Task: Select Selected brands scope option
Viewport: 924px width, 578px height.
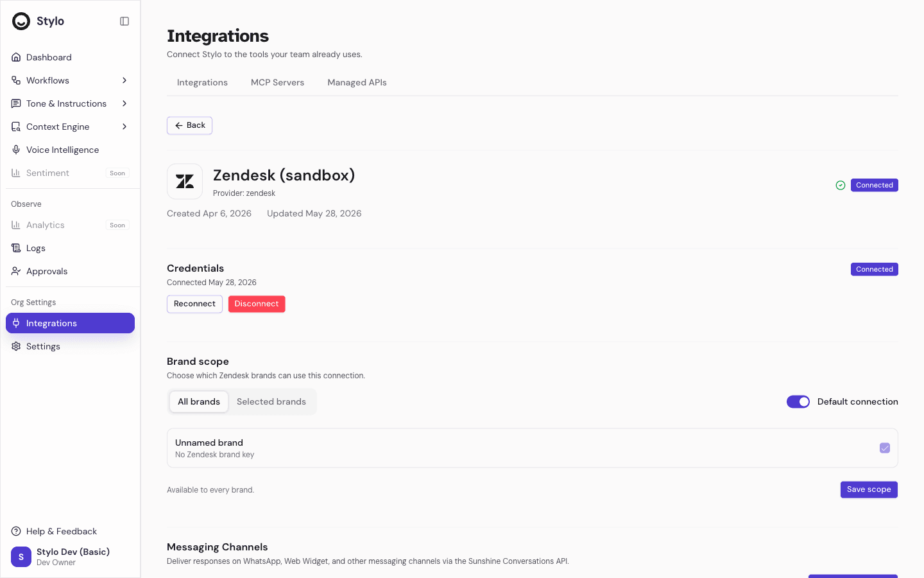Action: tap(271, 401)
